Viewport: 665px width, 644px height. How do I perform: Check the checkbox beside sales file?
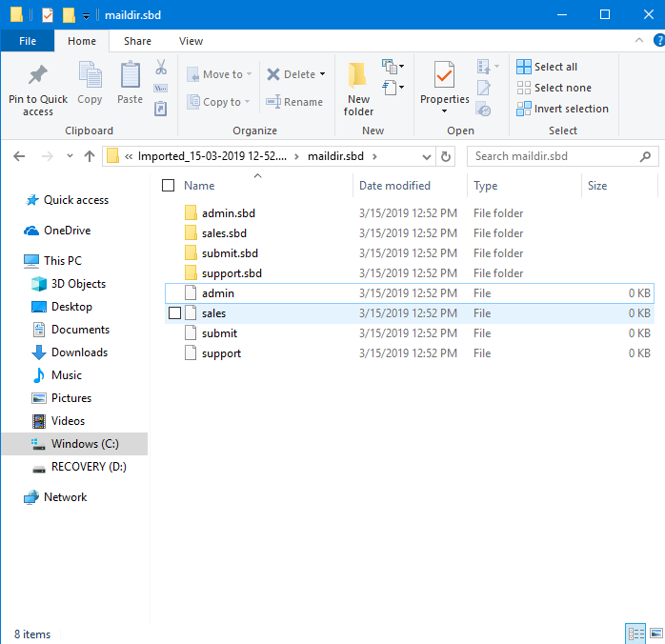point(174,312)
